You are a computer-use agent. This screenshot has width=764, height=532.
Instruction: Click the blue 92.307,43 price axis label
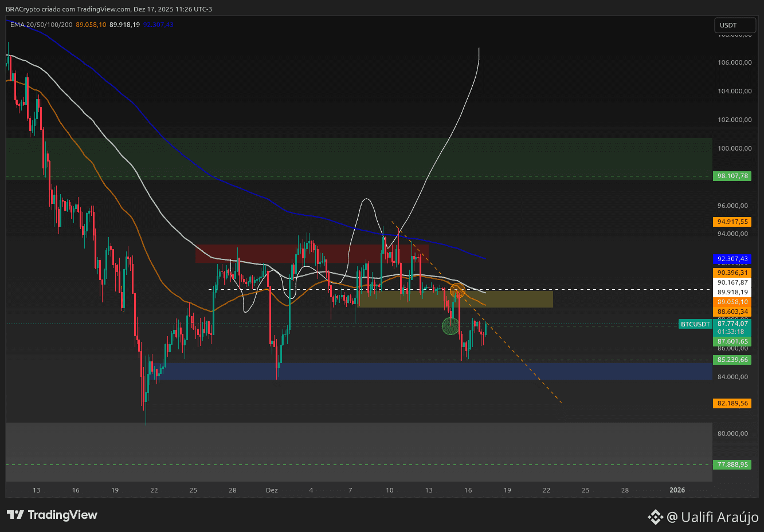click(x=732, y=259)
